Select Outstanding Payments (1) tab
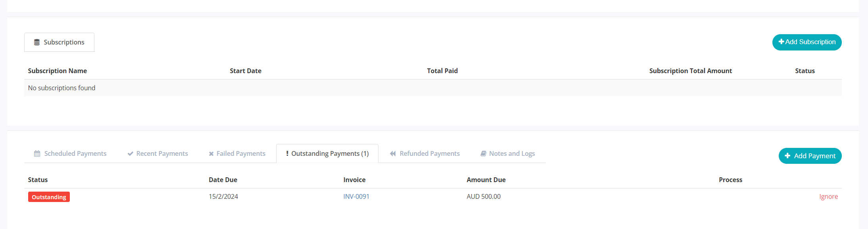Screen dimensions: 868x229 pyautogui.click(x=327, y=153)
